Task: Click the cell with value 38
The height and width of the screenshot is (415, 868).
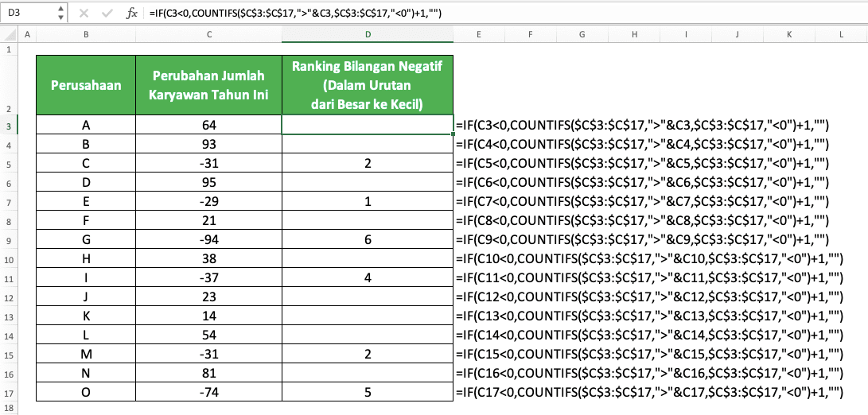Action: pos(208,259)
